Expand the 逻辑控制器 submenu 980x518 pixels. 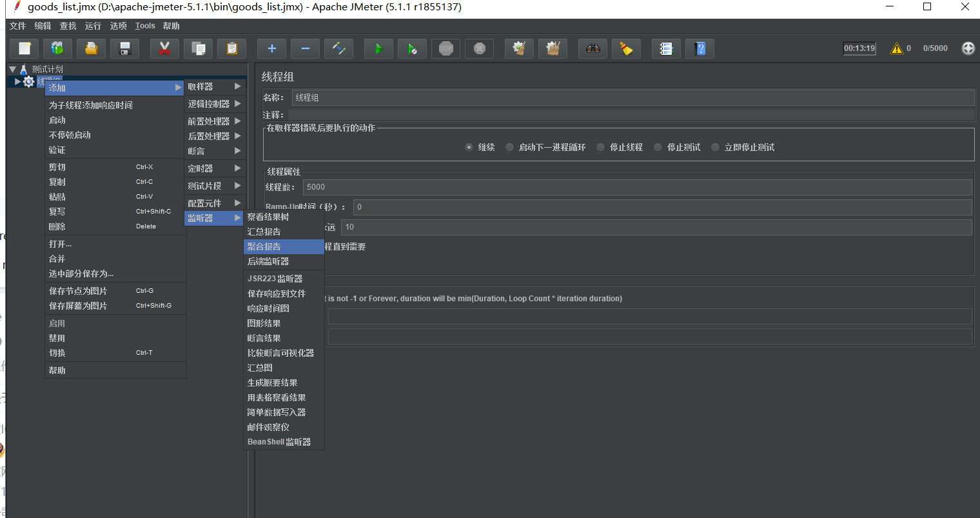(214, 104)
